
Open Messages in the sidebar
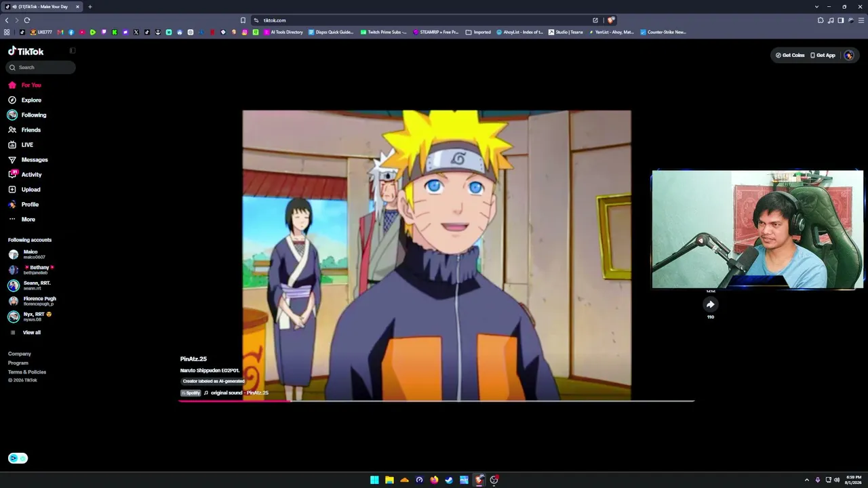[x=28, y=159]
